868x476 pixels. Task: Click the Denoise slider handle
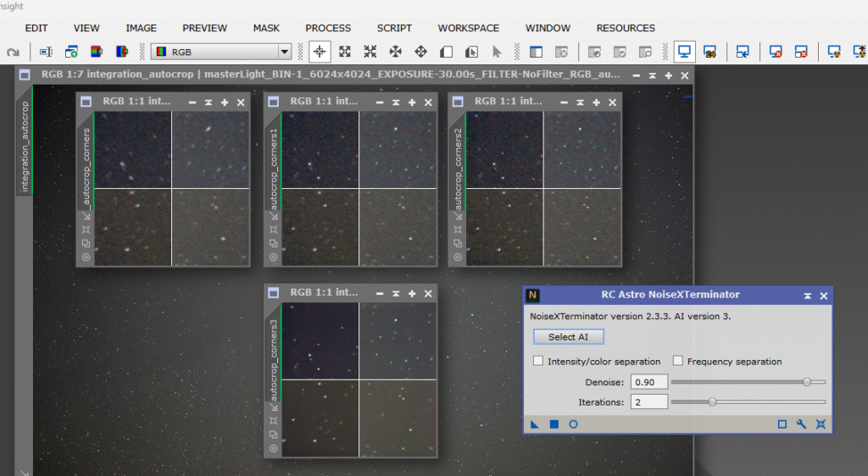(807, 381)
